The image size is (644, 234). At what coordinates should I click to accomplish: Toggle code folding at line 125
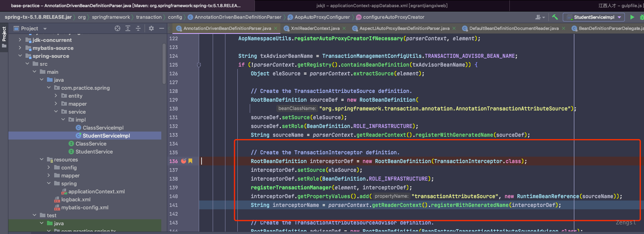(x=199, y=65)
